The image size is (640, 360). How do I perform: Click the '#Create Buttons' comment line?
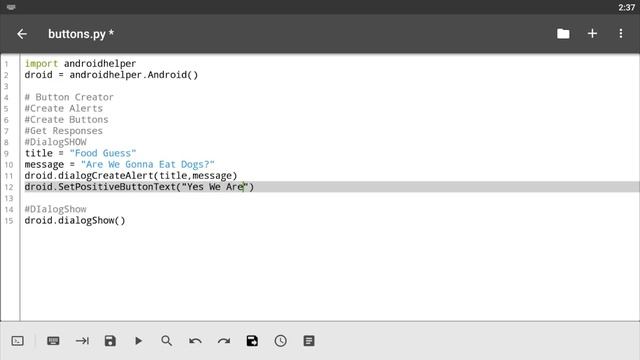(x=67, y=120)
